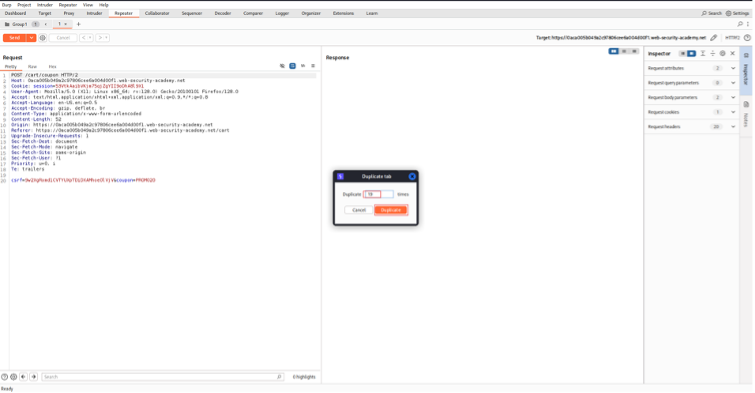Image resolution: width=755 pixels, height=393 pixels.
Task: Expand the Request body parameters section
Action: [x=691, y=97]
